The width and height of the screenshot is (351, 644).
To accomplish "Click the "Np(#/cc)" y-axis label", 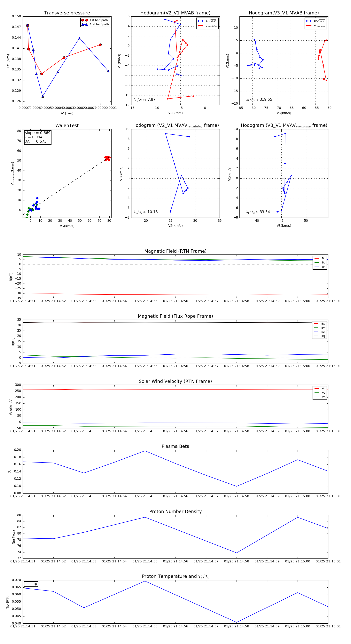I will pos(13,537).
